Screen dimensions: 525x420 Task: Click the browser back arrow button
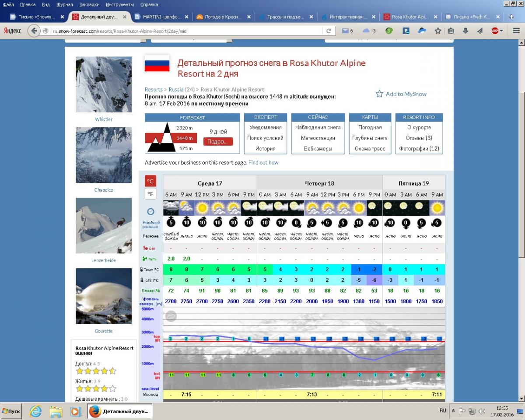tap(34, 31)
